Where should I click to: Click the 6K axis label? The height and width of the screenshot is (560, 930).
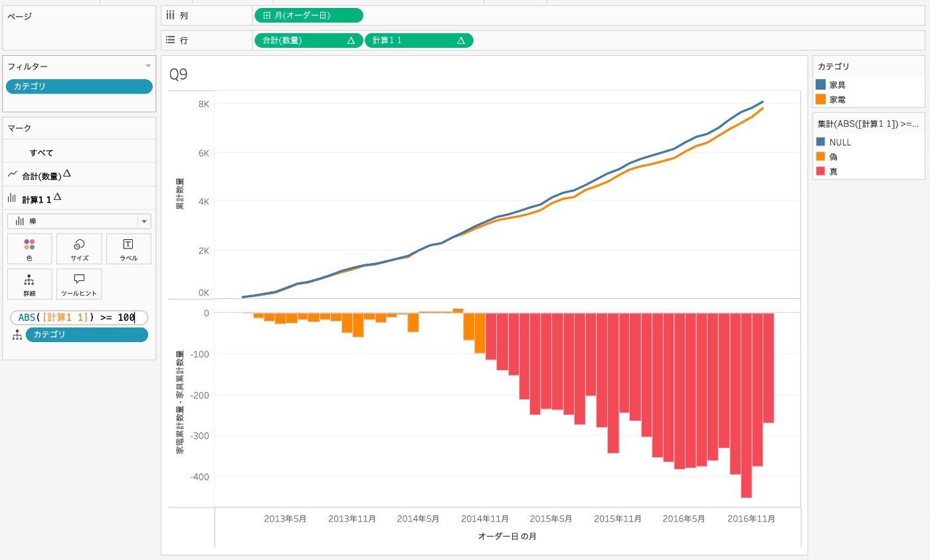tap(203, 153)
